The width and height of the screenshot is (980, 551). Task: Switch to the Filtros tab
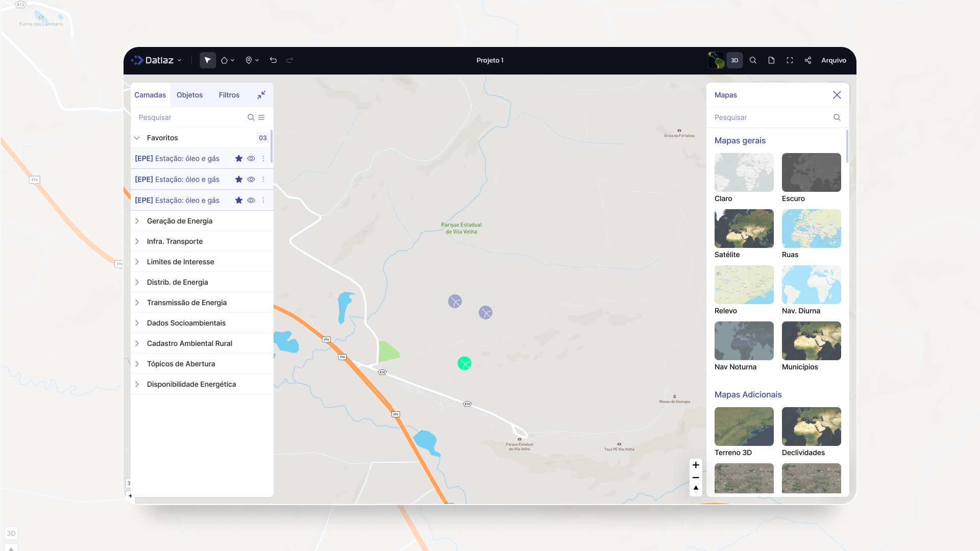(x=229, y=95)
